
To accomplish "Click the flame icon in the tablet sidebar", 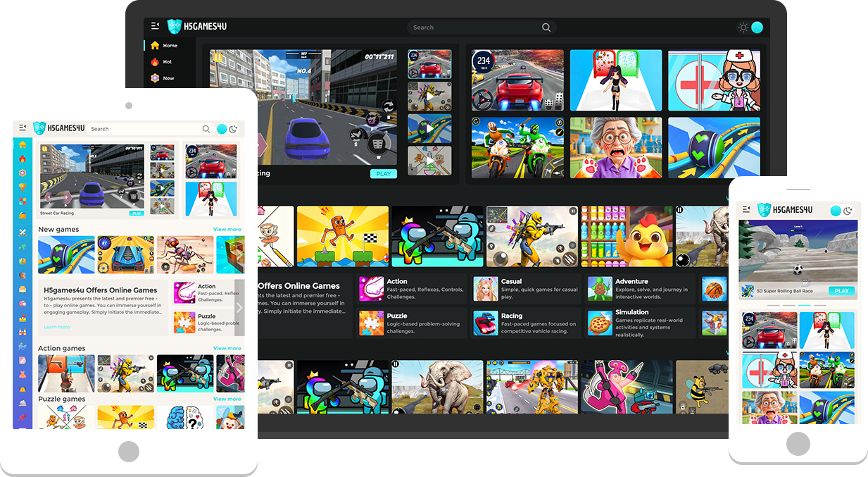I will pos(23,159).
